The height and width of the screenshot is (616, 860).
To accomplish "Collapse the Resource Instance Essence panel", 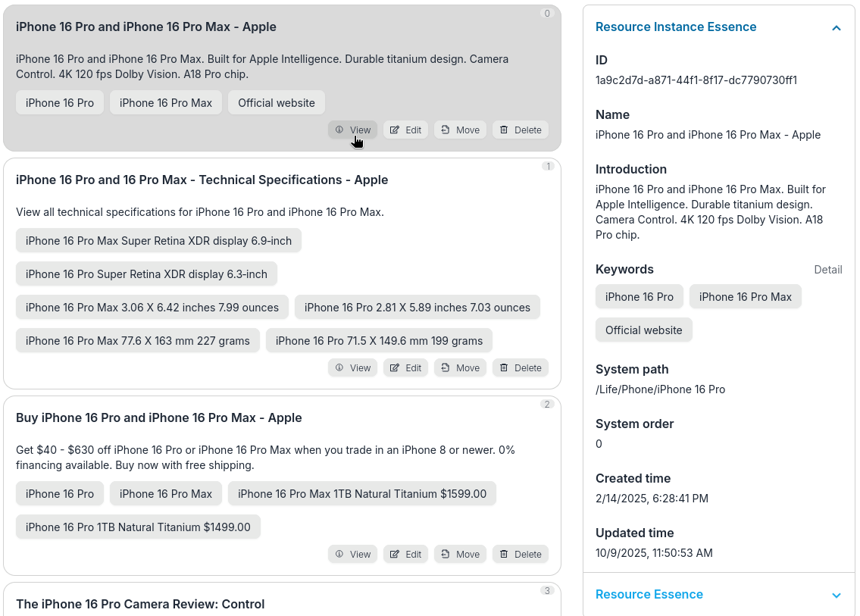I will [x=836, y=28].
